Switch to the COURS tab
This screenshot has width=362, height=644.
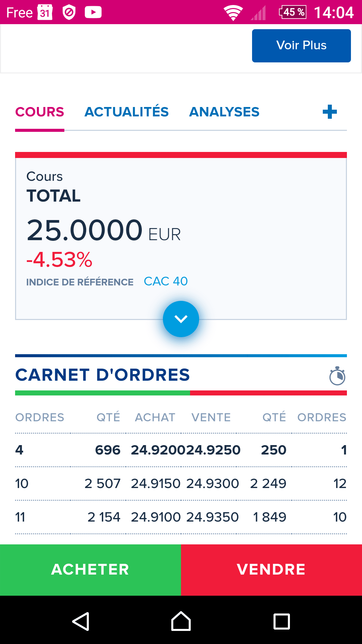[x=40, y=112]
